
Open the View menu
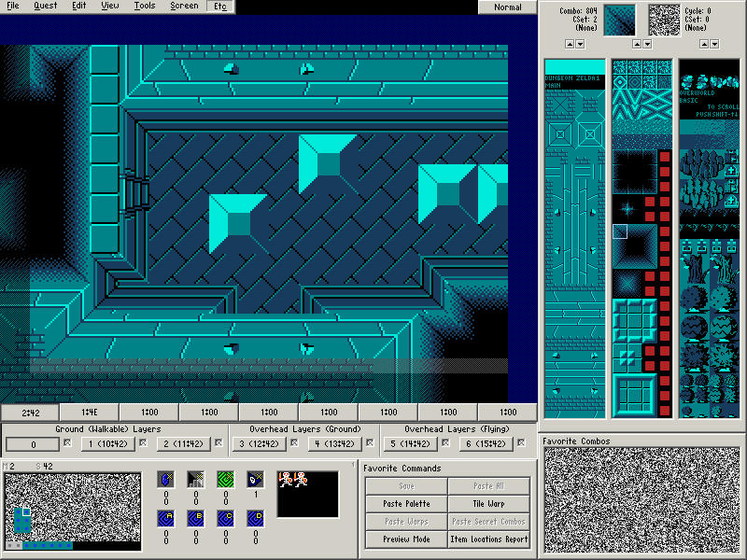110,7
